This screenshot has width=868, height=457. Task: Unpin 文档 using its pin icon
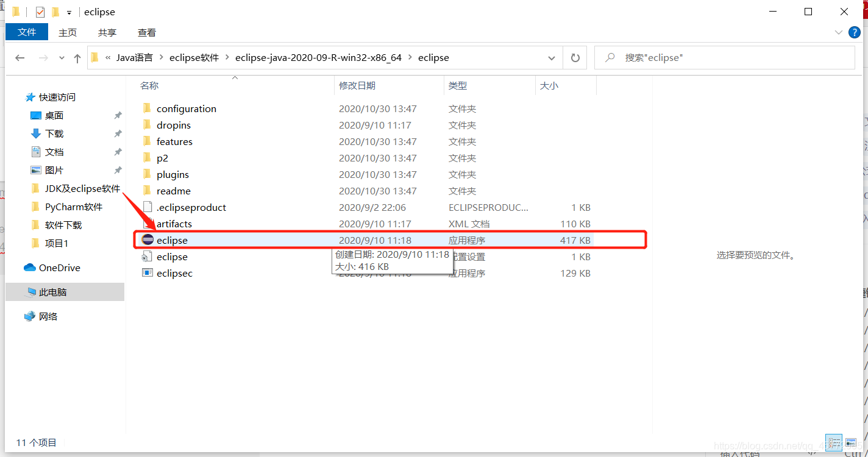[118, 152]
